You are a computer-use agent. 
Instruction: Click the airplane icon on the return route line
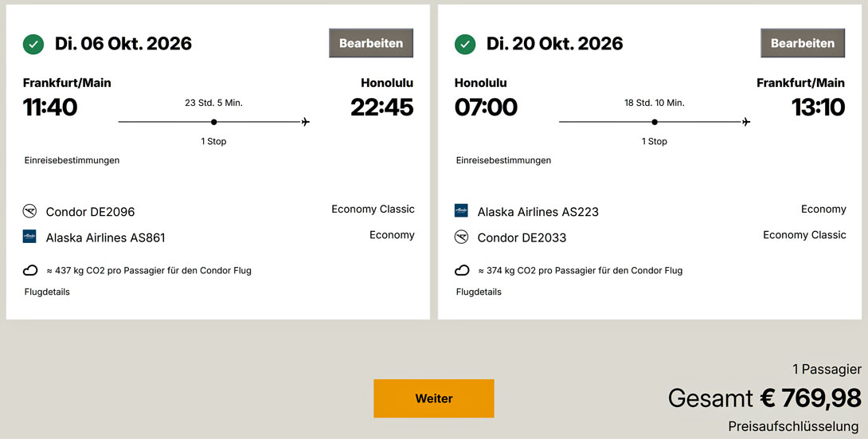[746, 122]
